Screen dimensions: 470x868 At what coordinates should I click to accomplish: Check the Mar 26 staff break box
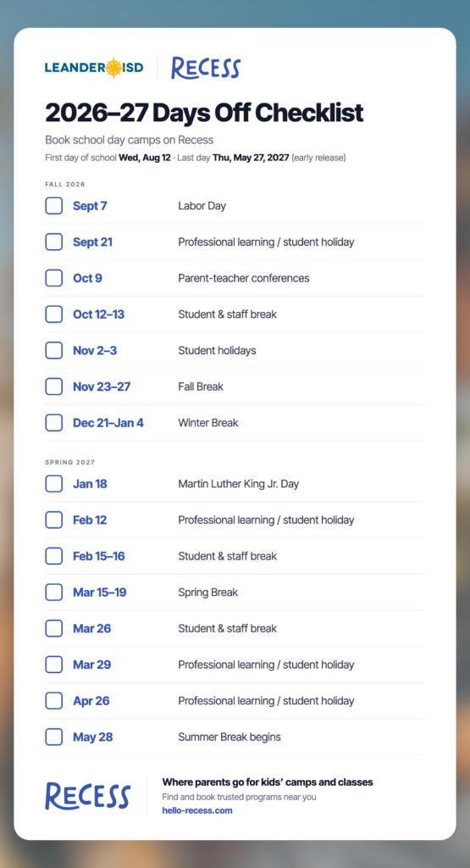point(53,628)
